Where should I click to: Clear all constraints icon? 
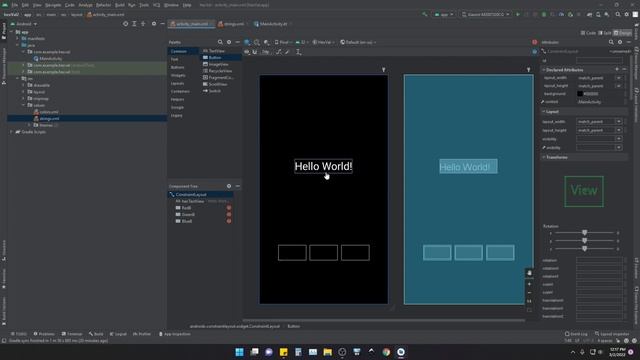click(279, 52)
